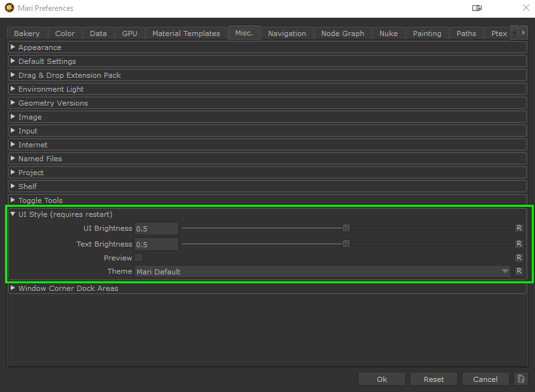Switch to the Painting tab

[427, 34]
